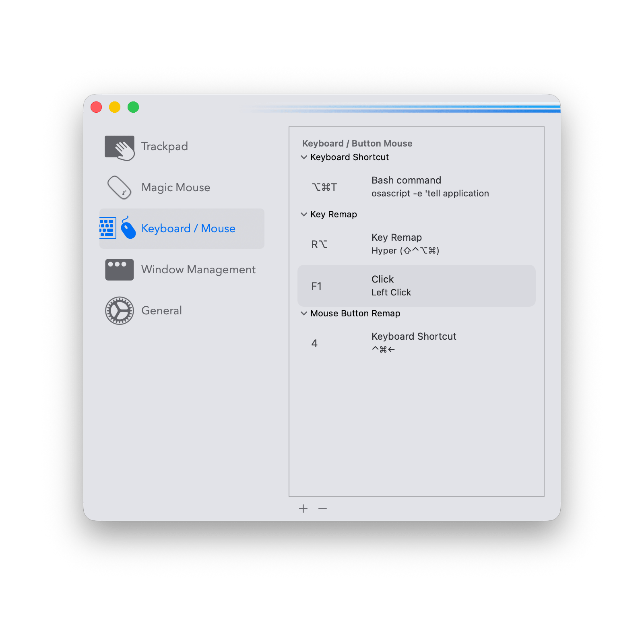
Task: Click the green zoom window button
Action: click(x=133, y=107)
